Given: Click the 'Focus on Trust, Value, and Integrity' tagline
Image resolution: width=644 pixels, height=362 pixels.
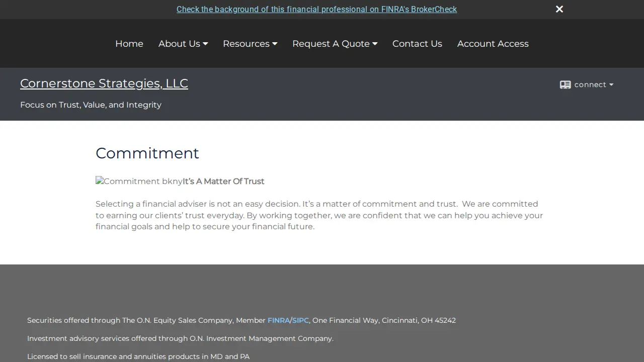Looking at the screenshot, I should coord(91,105).
